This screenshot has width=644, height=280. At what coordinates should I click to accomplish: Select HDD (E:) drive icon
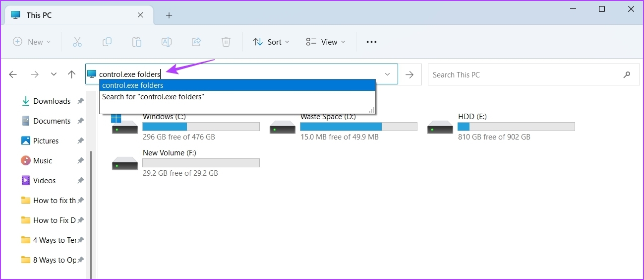click(x=440, y=128)
